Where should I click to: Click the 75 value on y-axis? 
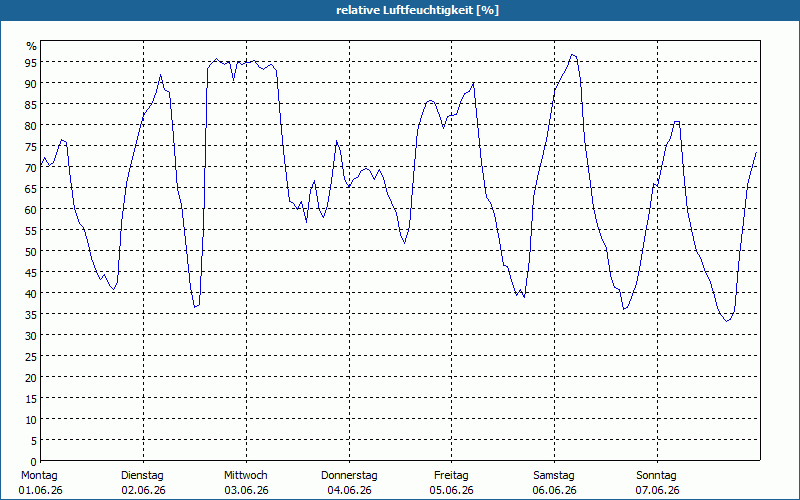point(31,146)
